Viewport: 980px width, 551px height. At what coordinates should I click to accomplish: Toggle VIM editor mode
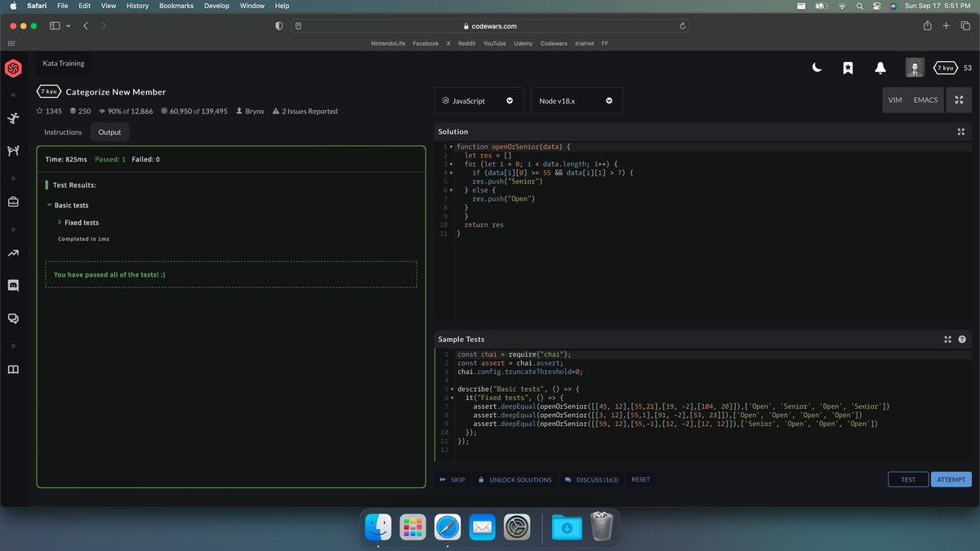[x=894, y=100]
